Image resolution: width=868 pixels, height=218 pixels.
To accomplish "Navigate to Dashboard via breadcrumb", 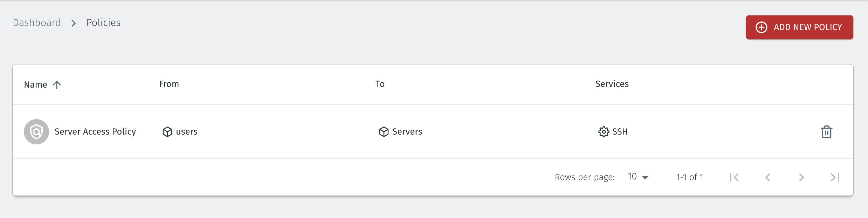I will (37, 23).
